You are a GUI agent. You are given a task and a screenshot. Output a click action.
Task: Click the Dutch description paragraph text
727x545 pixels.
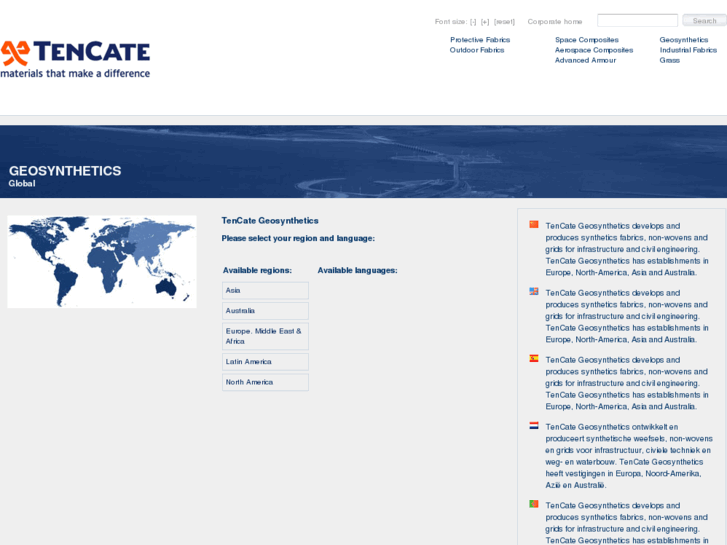point(628,456)
